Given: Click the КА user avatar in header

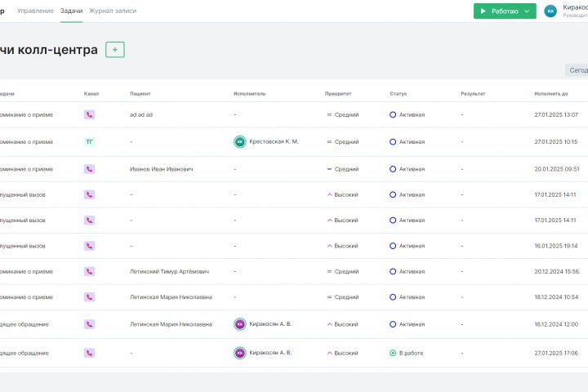Looking at the screenshot, I should tap(550, 11).
